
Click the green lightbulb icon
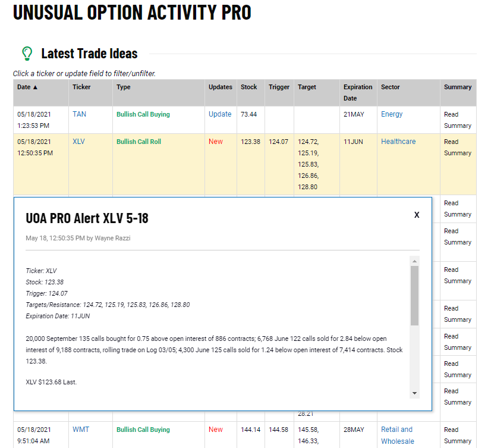pos(27,54)
